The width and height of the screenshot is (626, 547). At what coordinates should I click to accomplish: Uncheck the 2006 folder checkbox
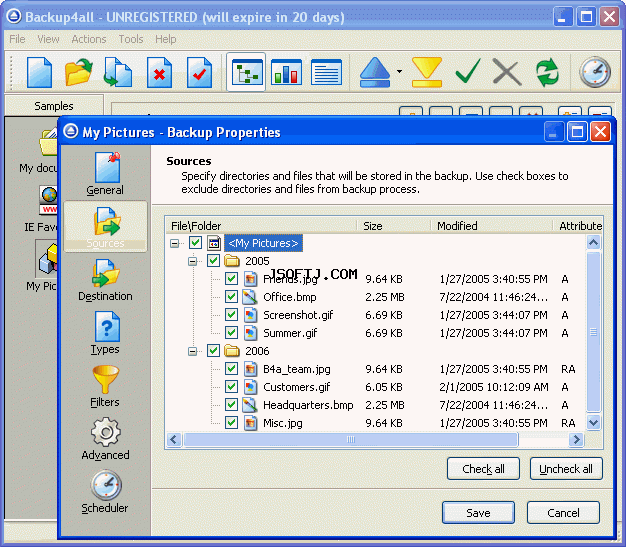pyautogui.click(x=213, y=351)
